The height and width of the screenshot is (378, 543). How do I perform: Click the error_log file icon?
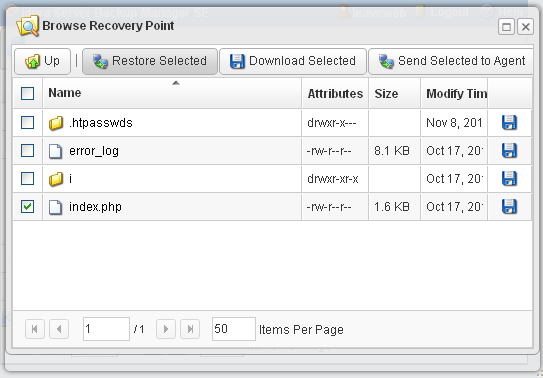coord(55,151)
